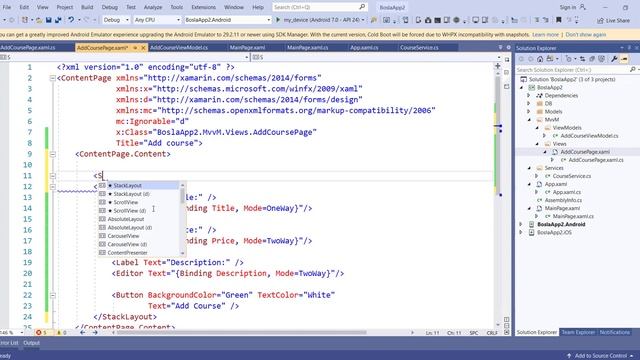640x360 pixels.
Task: Collapse the ContentPage.Content element on line 9
Action: tap(53, 154)
